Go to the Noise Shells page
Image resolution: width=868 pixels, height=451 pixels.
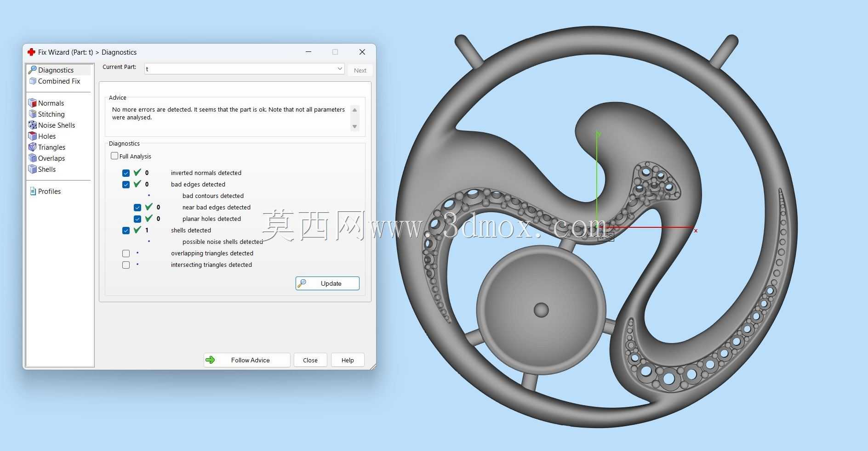[56, 125]
